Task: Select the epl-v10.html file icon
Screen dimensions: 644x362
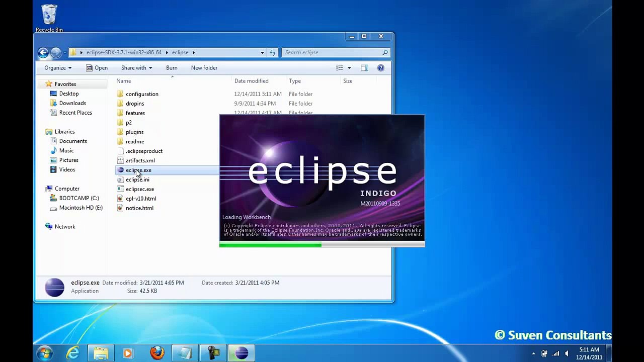Action: 120,199
